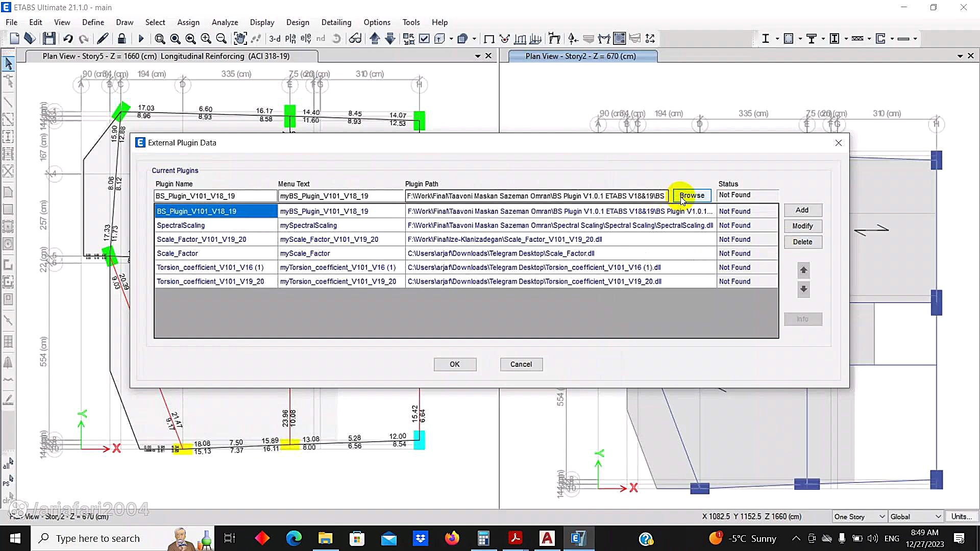Open Microsoft Edge from the taskbar
980x551 pixels.
[x=293, y=538]
